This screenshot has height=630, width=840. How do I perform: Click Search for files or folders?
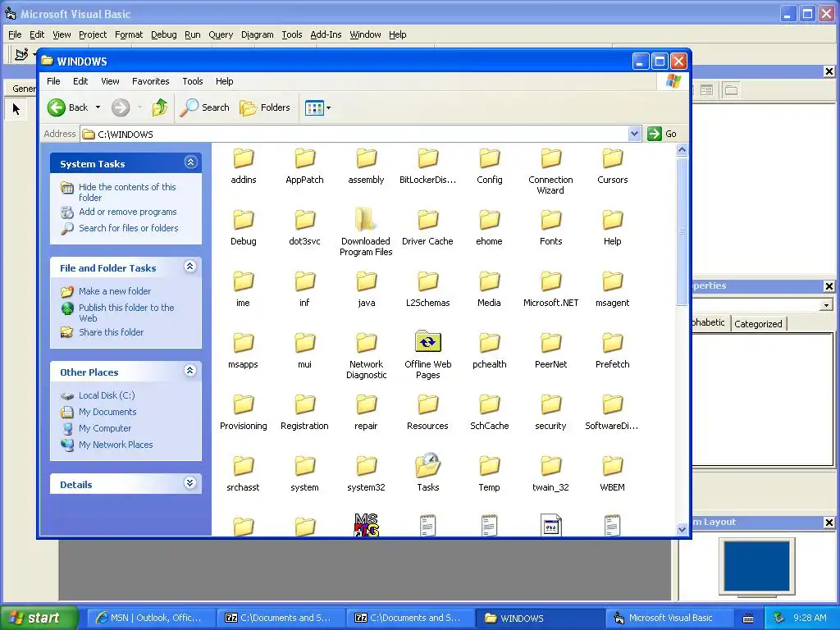pos(129,228)
